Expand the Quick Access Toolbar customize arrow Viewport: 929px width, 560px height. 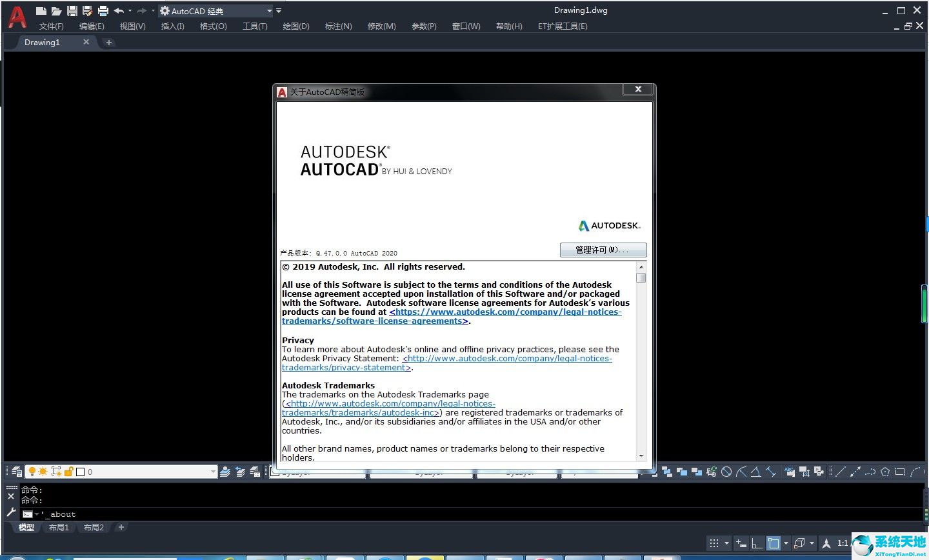279,11
